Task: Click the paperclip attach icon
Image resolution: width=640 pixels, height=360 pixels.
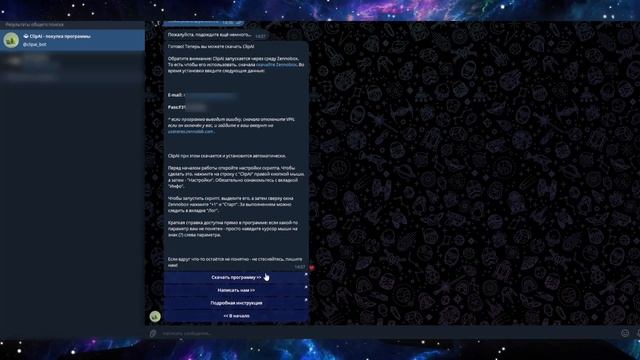Action: [x=153, y=333]
